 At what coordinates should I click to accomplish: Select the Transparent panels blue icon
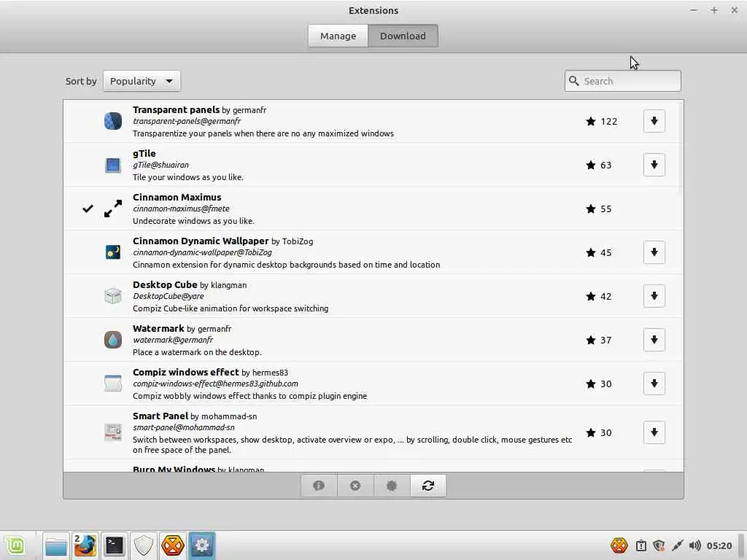point(113,121)
